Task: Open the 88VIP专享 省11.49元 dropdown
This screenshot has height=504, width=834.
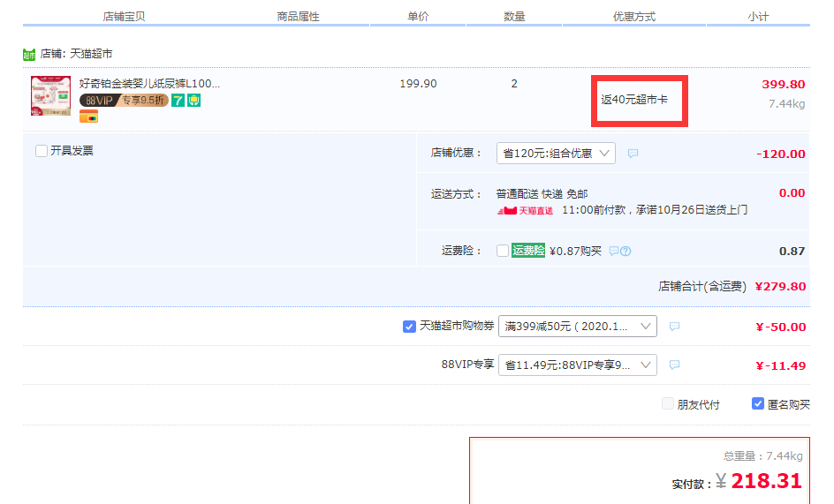Action: point(577,365)
